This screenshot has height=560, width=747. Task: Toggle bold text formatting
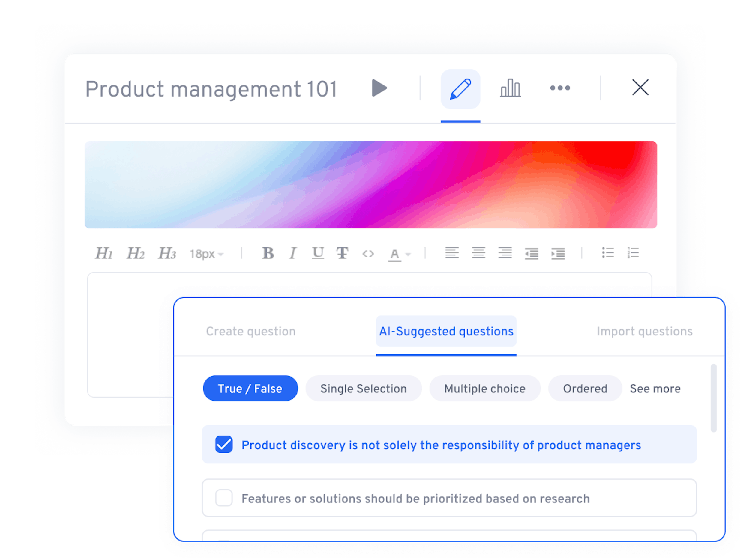268,253
